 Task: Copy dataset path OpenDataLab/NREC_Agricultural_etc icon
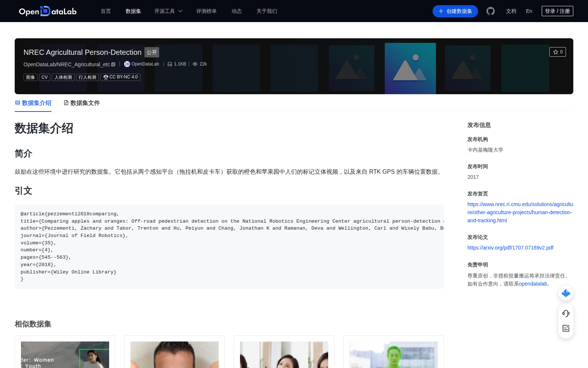(113, 64)
